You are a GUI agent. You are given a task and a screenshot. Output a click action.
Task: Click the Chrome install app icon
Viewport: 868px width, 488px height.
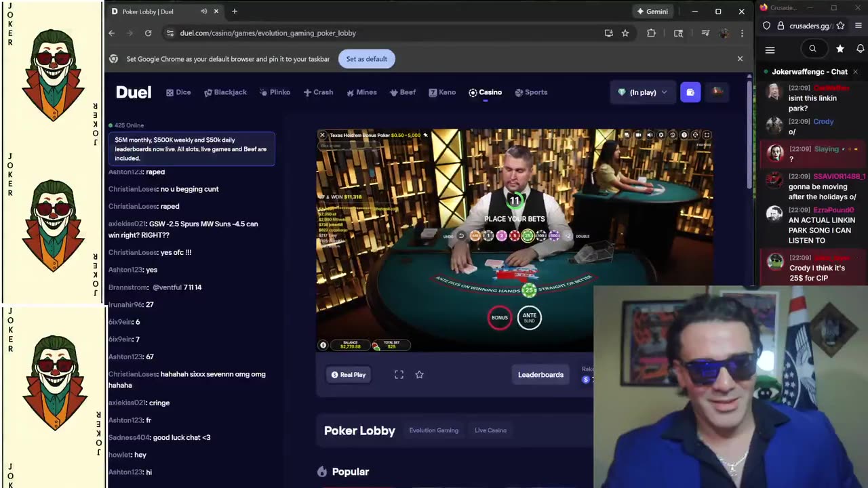point(608,33)
